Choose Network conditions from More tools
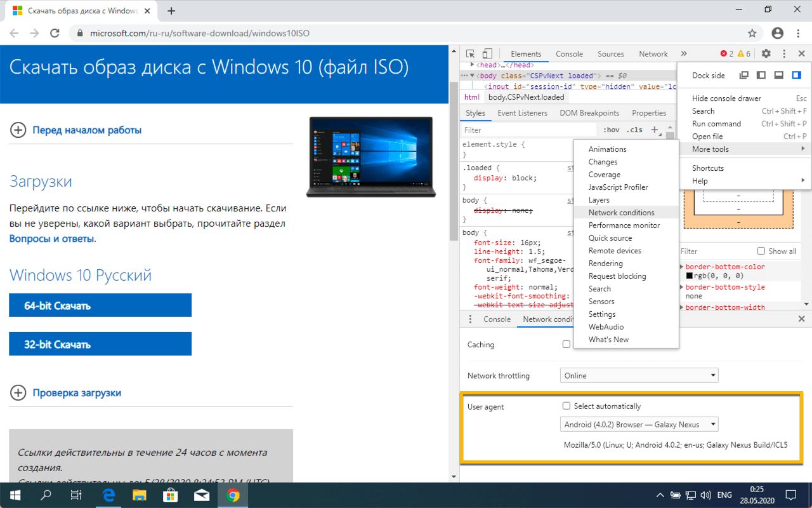The image size is (812, 508). click(626, 213)
